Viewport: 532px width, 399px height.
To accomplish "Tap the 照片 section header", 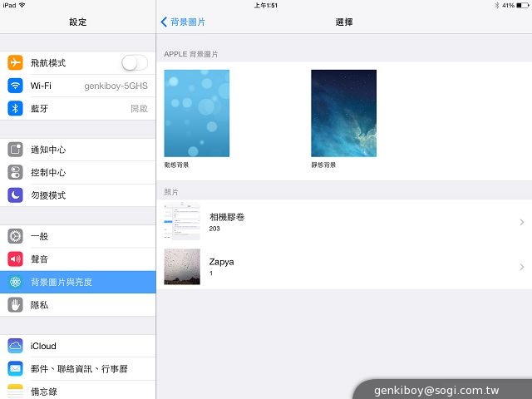I will (171, 192).
